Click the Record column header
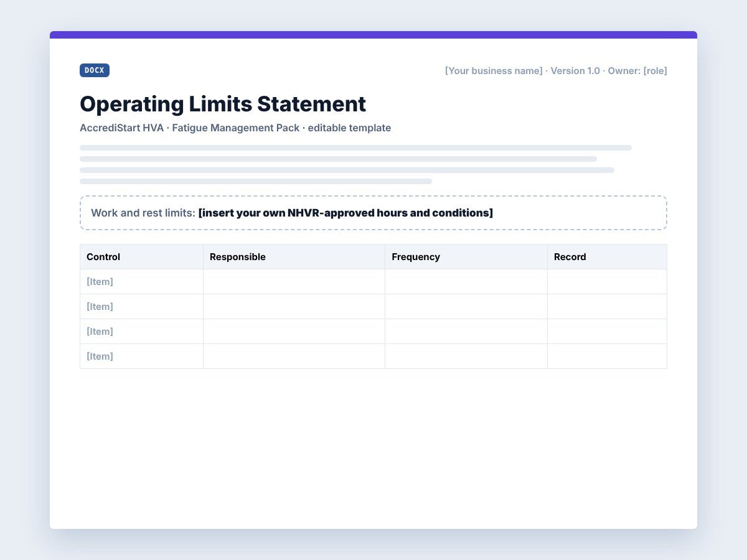The height and width of the screenshot is (560, 747). coord(607,257)
